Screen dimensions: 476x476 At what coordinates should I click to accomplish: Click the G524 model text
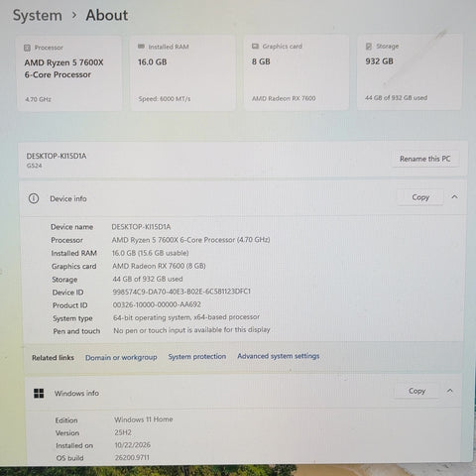34,166
